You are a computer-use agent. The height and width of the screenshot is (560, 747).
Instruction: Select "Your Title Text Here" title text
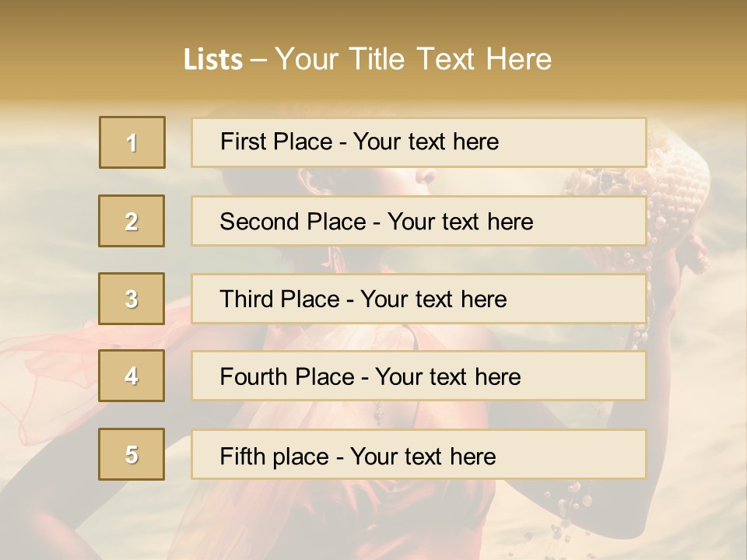click(413, 59)
